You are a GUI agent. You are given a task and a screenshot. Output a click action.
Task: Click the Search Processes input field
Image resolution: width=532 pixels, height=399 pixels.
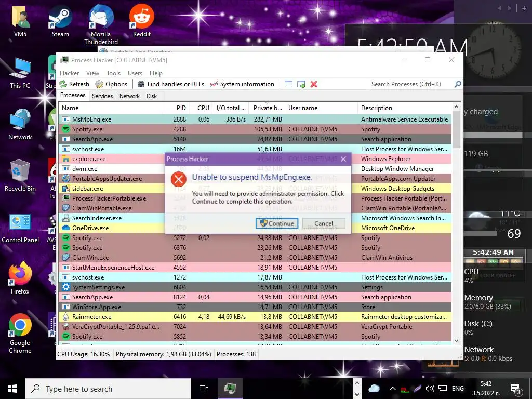point(411,84)
